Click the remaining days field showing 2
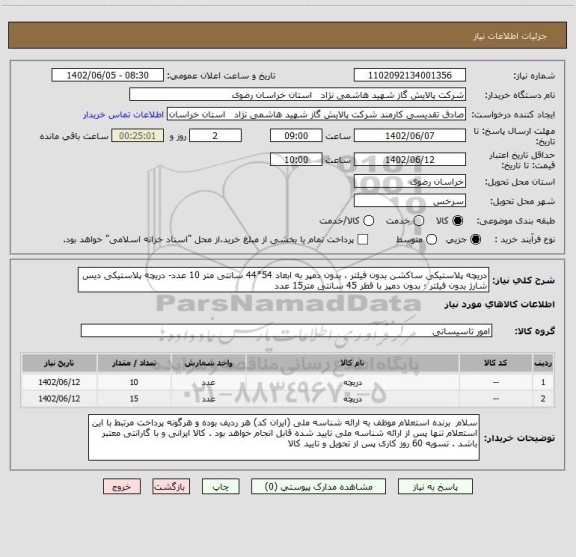576x557 pixels. [215, 136]
